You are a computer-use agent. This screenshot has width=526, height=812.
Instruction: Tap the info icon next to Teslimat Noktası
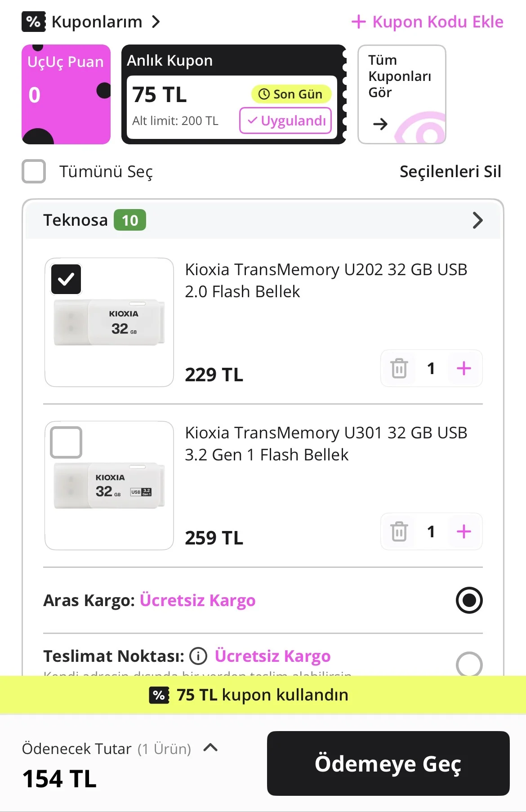198,656
